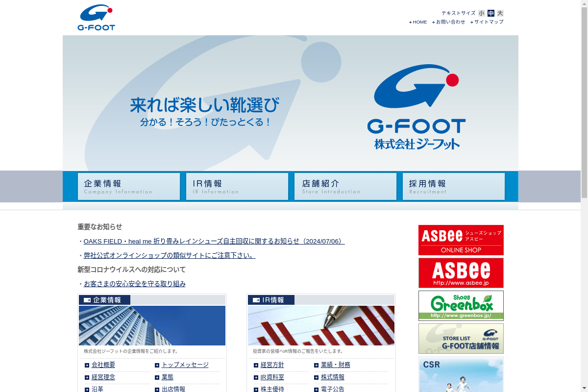The height and width of the screenshot is (392, 588).
Task: Set text size to small (小)
Action: point(482,13)
